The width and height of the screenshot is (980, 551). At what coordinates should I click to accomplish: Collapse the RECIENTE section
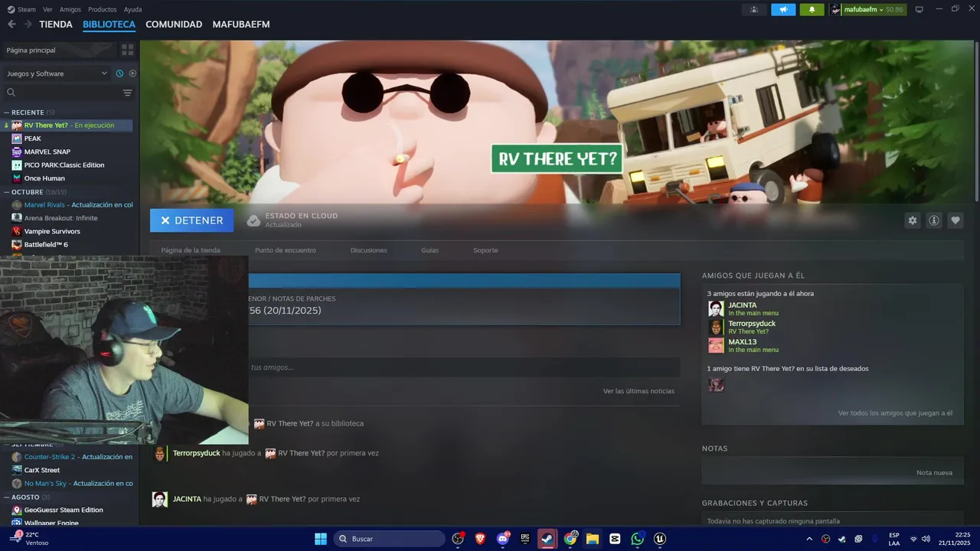point(6,112)
